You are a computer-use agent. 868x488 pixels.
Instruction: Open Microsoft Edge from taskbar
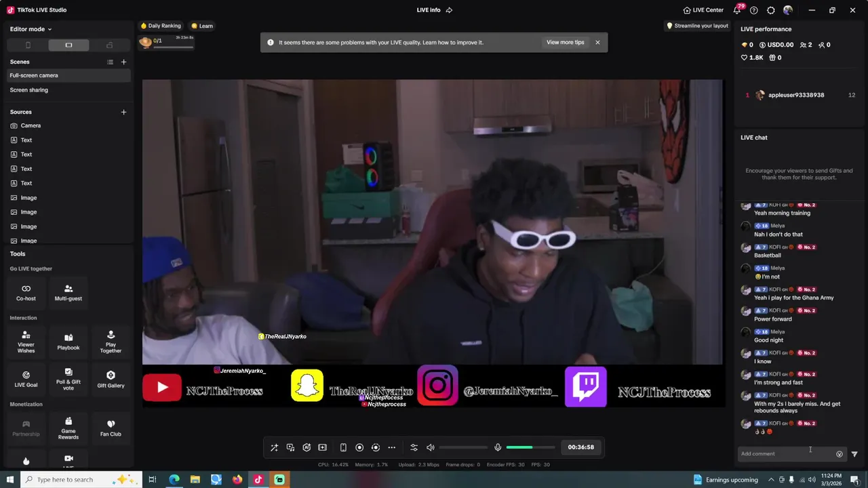tap(174, 479)
